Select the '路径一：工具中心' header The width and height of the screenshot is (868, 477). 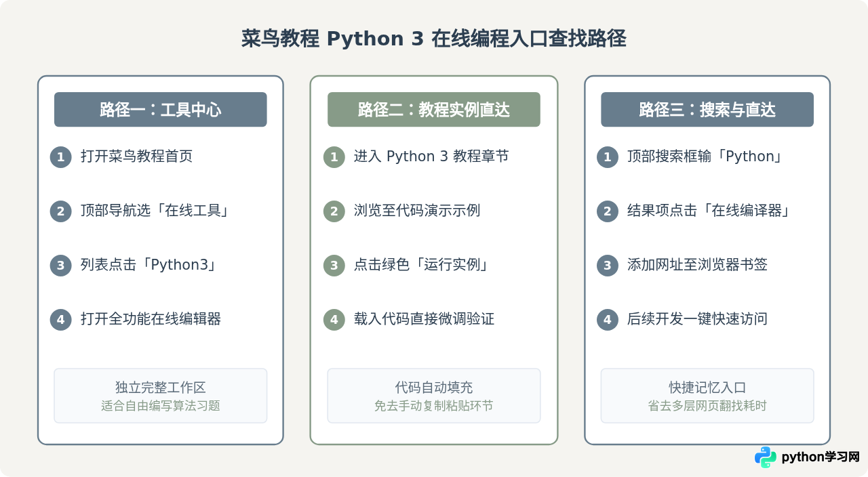tap(161, 110)
